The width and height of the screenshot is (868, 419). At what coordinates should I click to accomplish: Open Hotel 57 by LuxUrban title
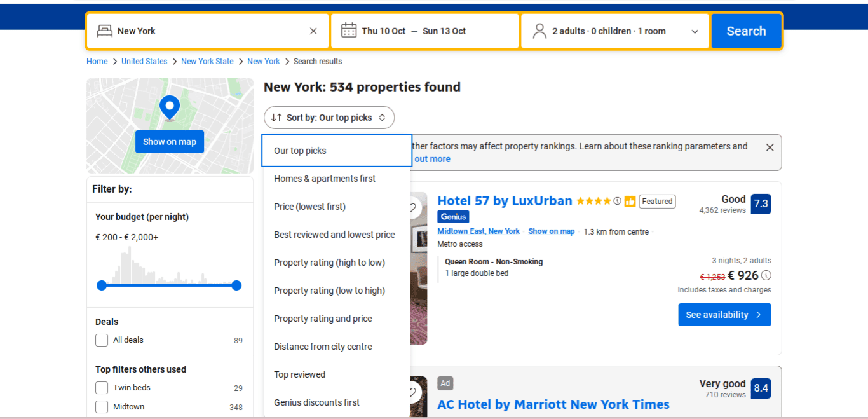click(x=505, y=201)
